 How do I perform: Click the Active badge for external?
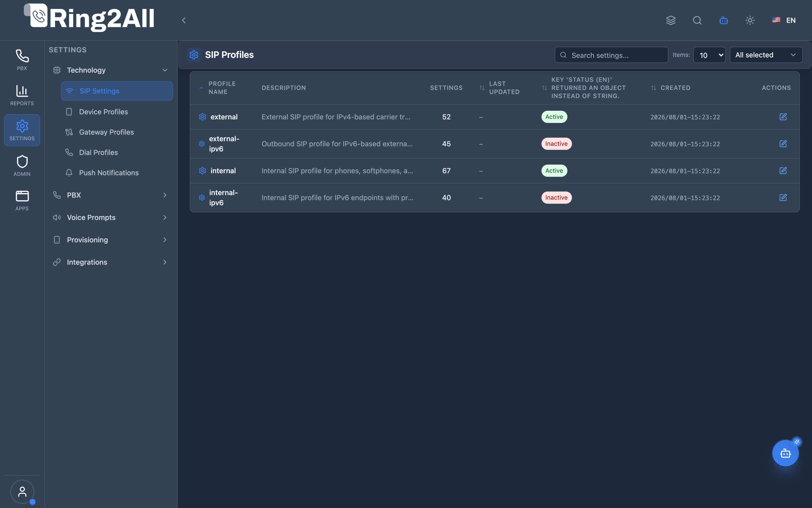tap(554, 117)
